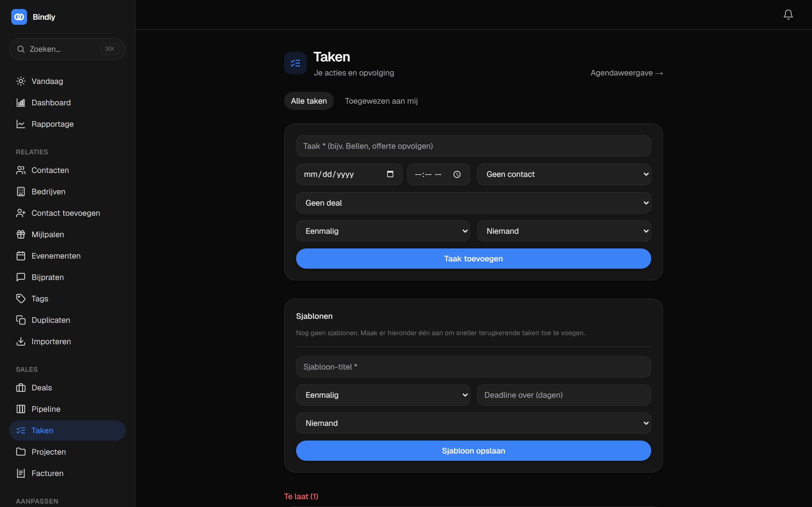Image resolution: width=812 pixels, height=507 pixels.
Task: Open notifications bell icon
Action: tap(788, 14)
